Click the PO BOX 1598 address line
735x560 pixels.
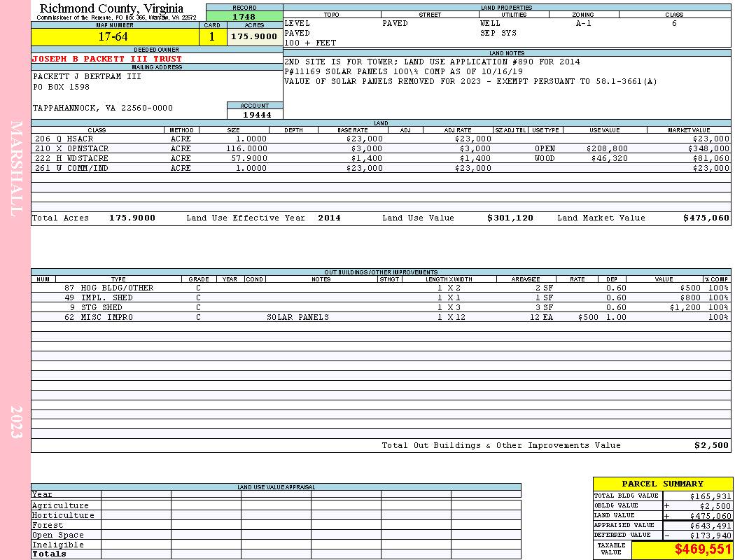click(61, 87)
